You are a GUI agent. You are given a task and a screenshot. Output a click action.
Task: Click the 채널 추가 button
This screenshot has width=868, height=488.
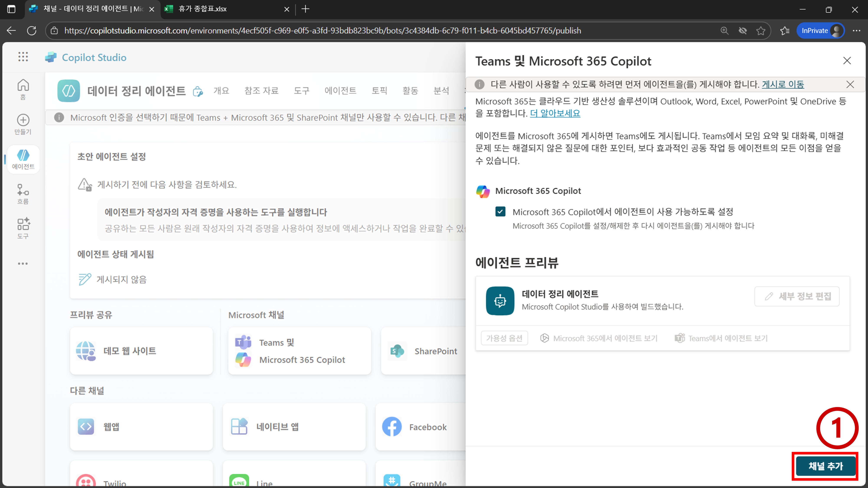pos(825,466)
